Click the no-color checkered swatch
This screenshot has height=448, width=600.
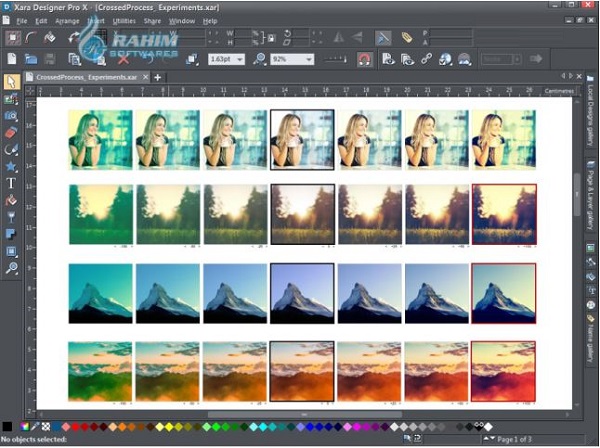tap(46, 427)
